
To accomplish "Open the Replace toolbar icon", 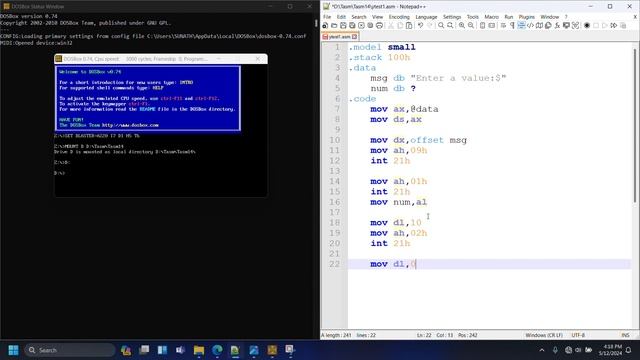I will click(x=450, y=25).
